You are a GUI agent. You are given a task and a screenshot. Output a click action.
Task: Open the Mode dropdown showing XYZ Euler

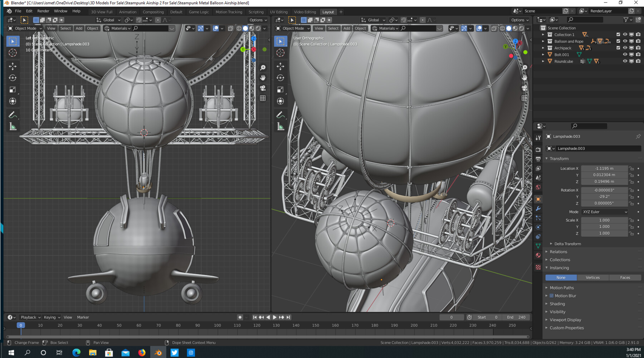[x=604, y=212]
